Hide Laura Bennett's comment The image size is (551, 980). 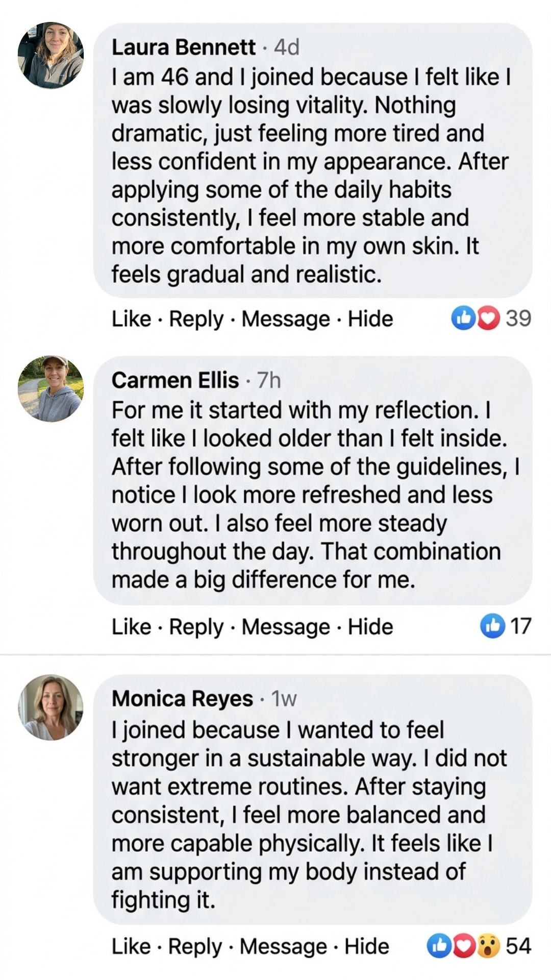(370, 318)
